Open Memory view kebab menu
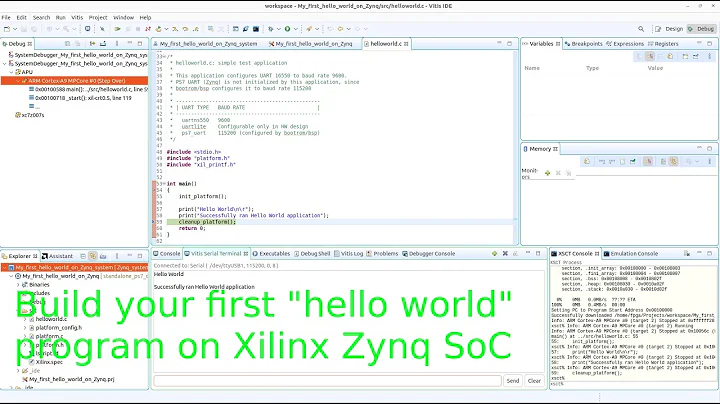 [709, 162]
